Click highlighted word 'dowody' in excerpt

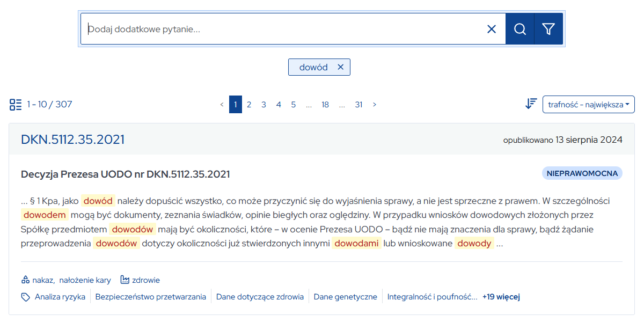pos(474,243)
